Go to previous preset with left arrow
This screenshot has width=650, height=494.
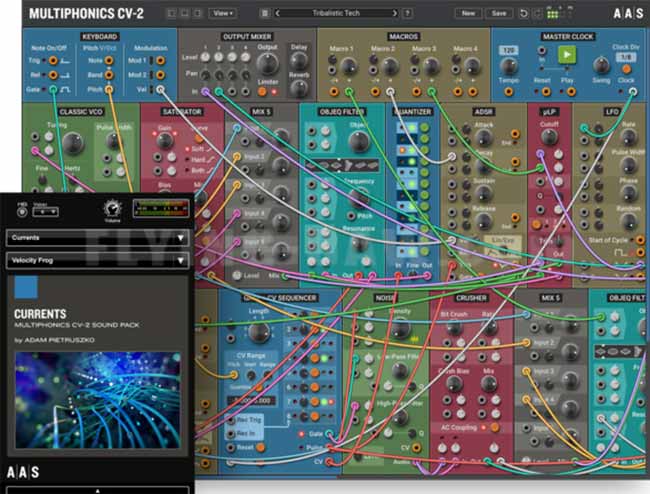277,13
